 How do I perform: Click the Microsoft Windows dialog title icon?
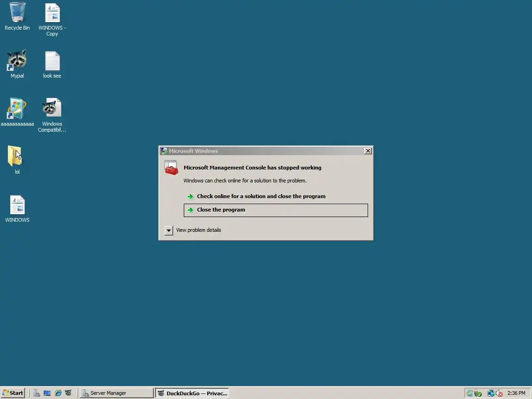pyautogui.click(x=164, y=151)
